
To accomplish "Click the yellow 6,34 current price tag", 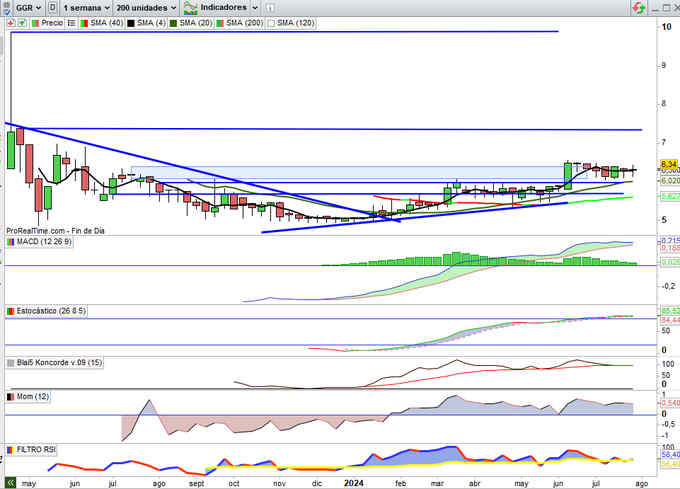I will coord(669,164).
